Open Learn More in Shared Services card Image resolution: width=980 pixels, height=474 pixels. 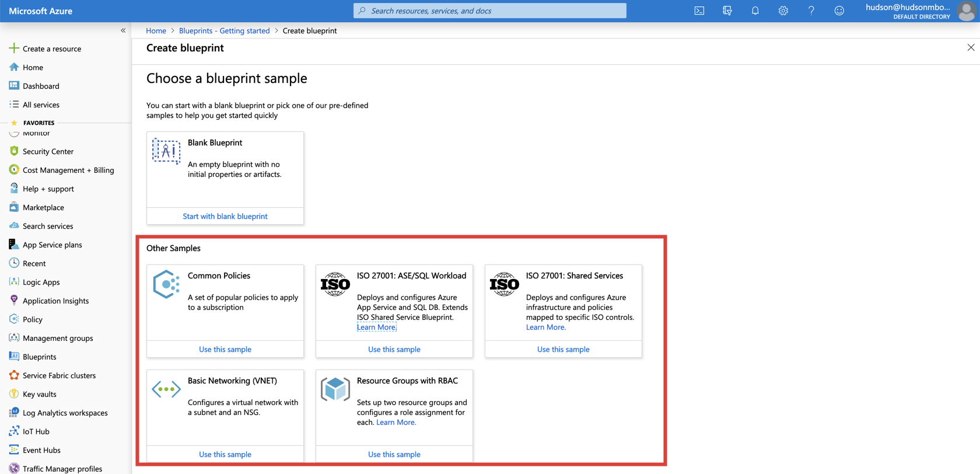click(x=546, y=327)
